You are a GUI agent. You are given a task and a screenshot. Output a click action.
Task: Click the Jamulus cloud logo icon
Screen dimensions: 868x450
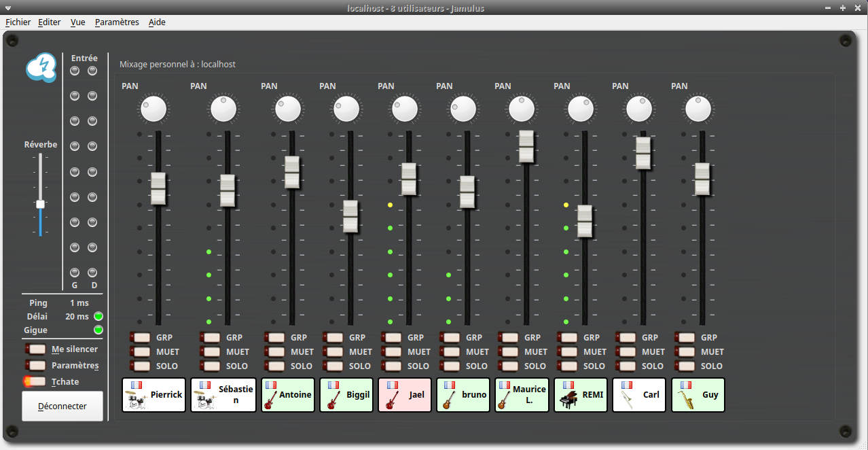point(41,68)
